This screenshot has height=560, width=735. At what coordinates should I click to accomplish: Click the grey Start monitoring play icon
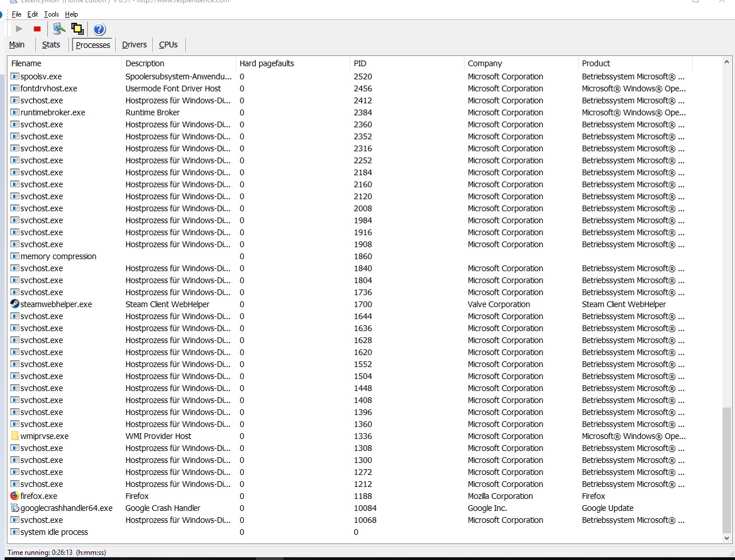tap(19, 29)
